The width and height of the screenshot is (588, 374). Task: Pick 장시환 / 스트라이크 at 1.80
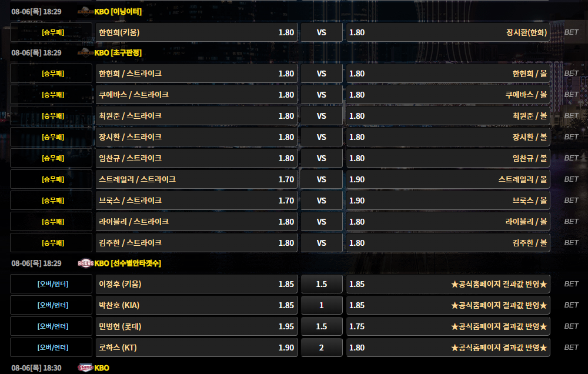pyautogui.click(x=196, y=137)
